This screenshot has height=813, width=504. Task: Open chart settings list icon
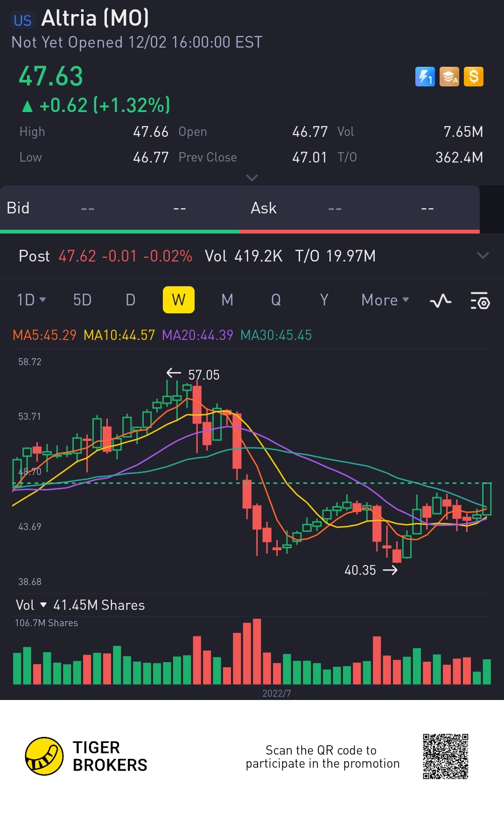[x=480, y=301]
